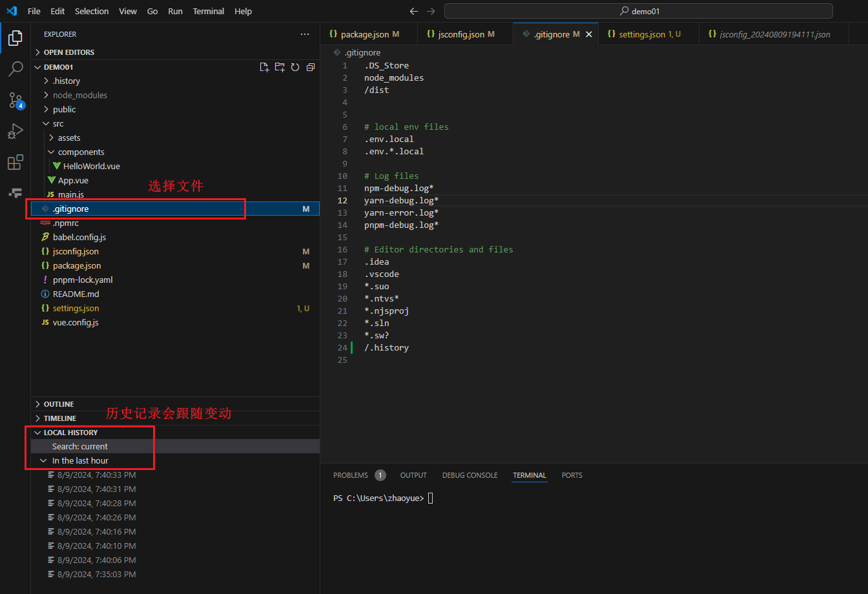
Task: Open the Run menu
Action: [175, 11]
